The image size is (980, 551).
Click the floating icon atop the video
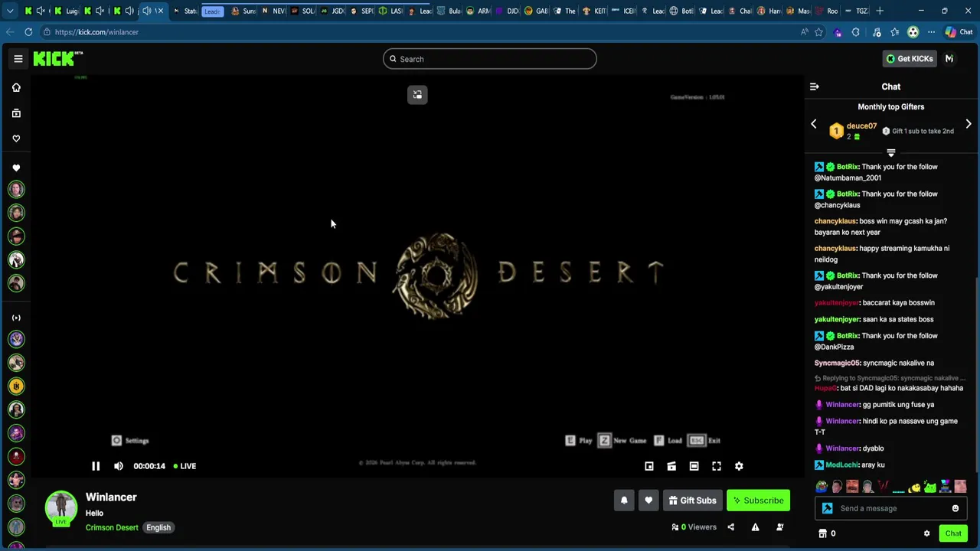(x=417, y=95)
